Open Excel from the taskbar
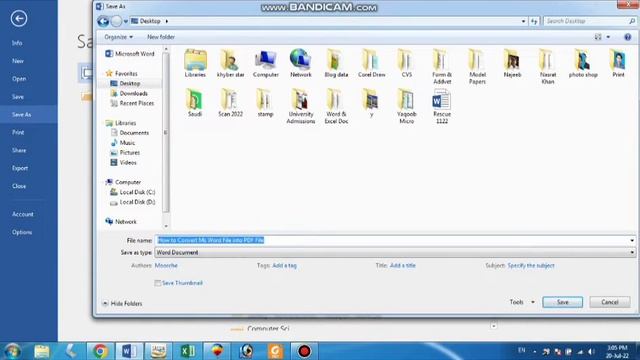Viewport: 640px width, 360px height. pyautogui.click(x=188, y=351)
